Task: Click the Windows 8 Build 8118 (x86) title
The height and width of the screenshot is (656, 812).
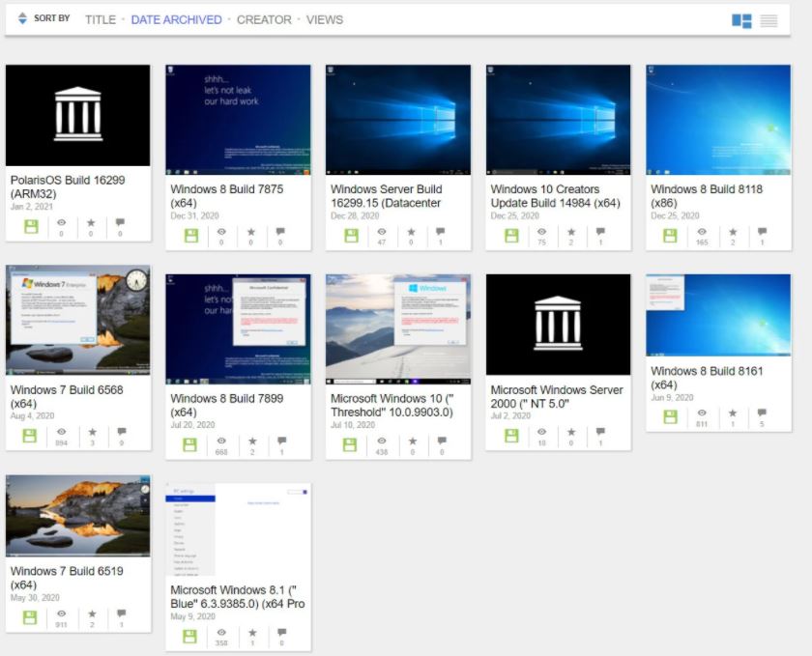Action: (x=707, y=196)
